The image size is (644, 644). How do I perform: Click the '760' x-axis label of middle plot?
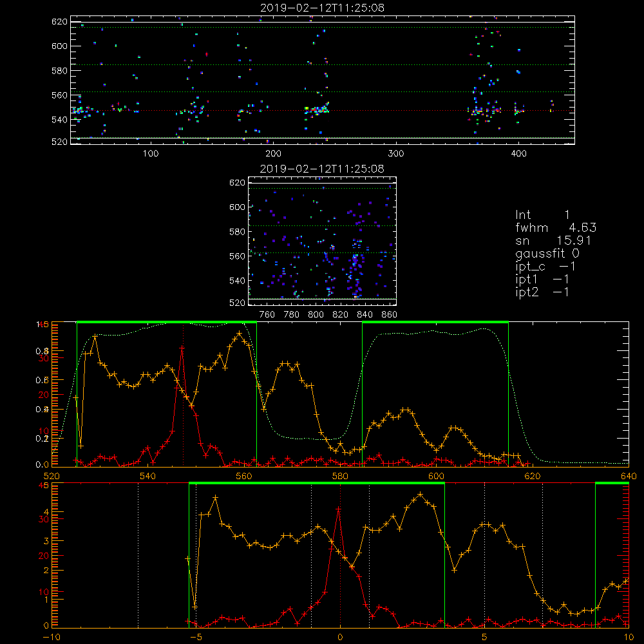267,315
